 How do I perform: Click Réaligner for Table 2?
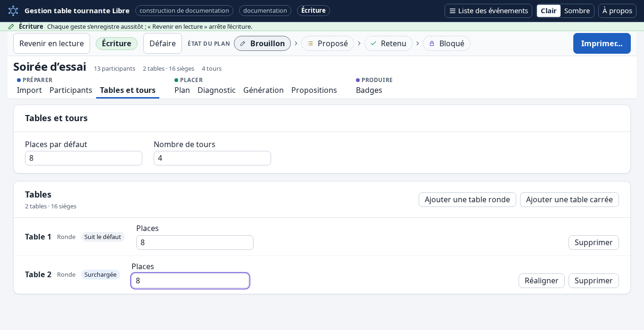click(x=541, y=280)
